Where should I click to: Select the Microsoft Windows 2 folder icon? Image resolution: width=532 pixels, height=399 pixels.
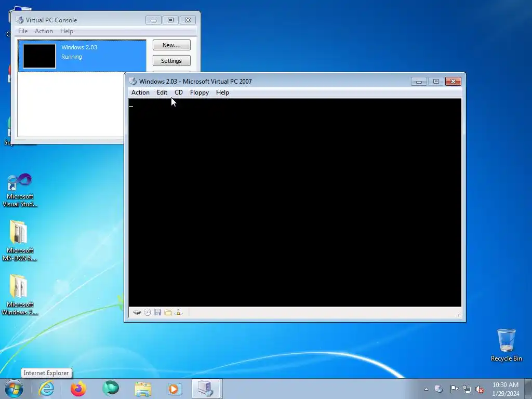pos(20,295)
